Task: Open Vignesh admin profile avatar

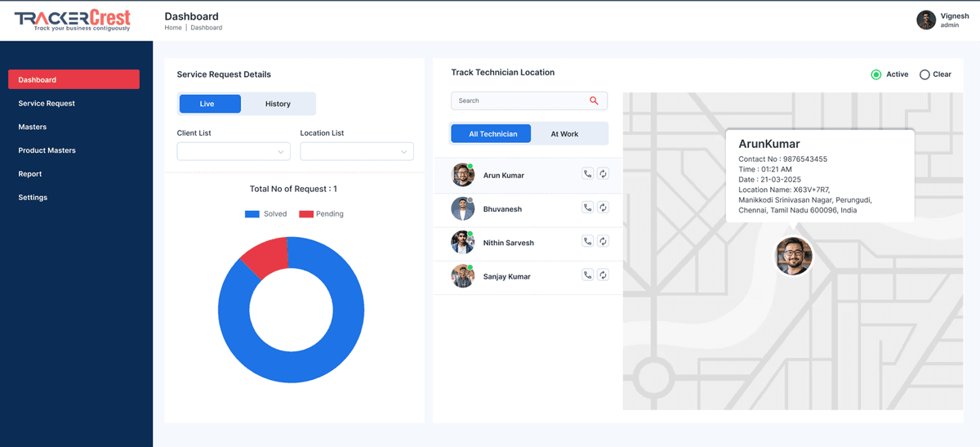Action: click(926, 20)
